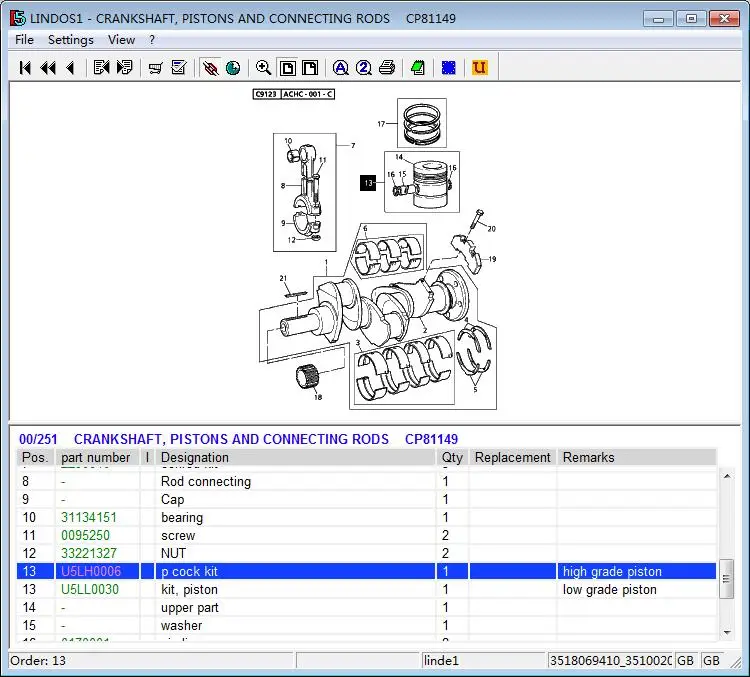This screenshot has width=750, height=677.
Task: Click the low grade piston remark
Action: click(x=609, y=589)
